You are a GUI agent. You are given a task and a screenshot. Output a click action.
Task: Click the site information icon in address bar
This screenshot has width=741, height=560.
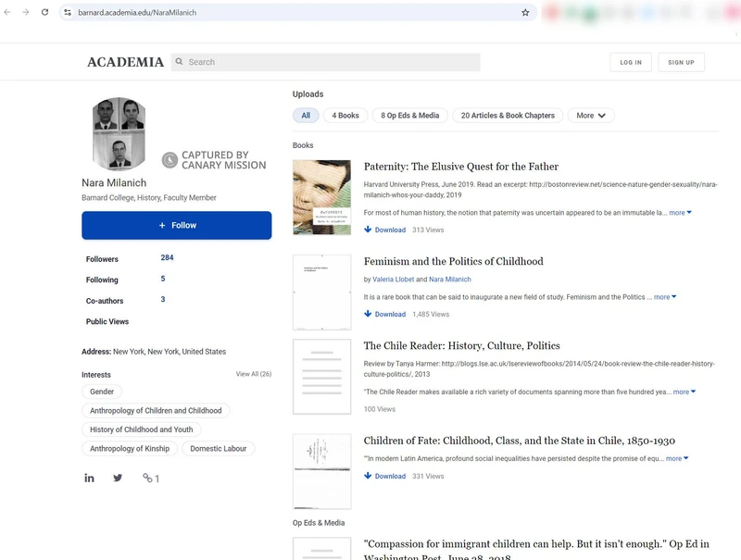click(68, 13)
